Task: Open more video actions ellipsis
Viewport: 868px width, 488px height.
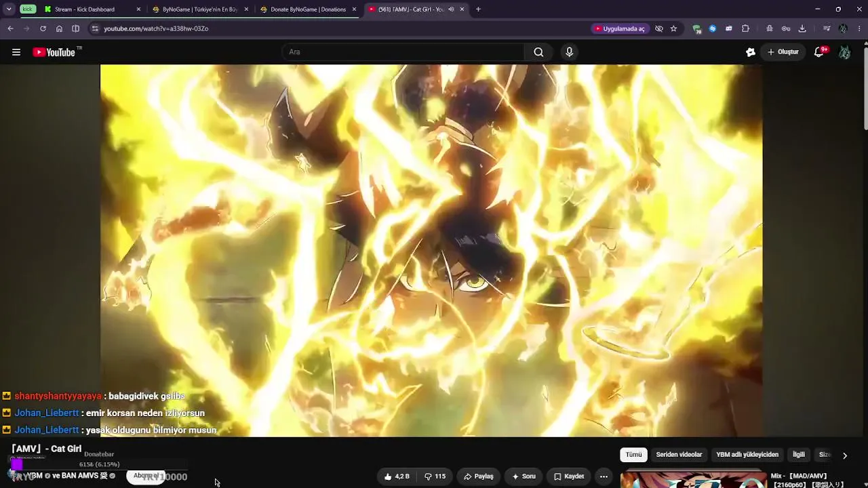Action: 604,476
